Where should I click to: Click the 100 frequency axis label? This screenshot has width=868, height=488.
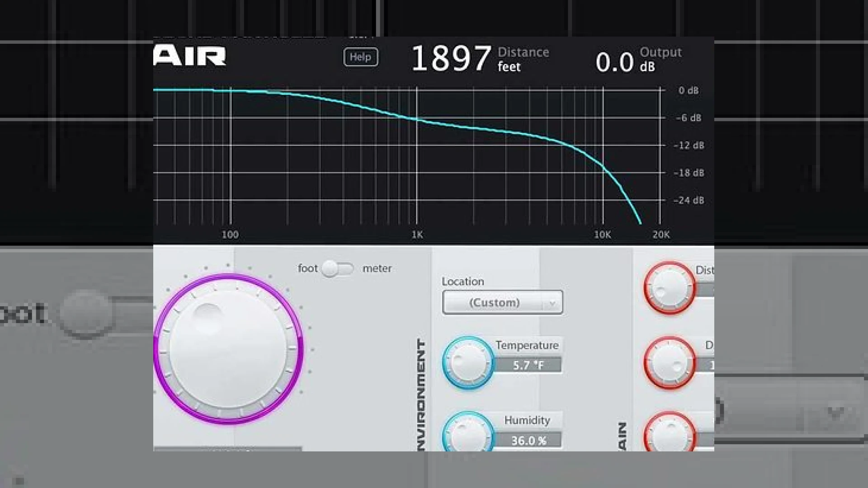(230, 235)
